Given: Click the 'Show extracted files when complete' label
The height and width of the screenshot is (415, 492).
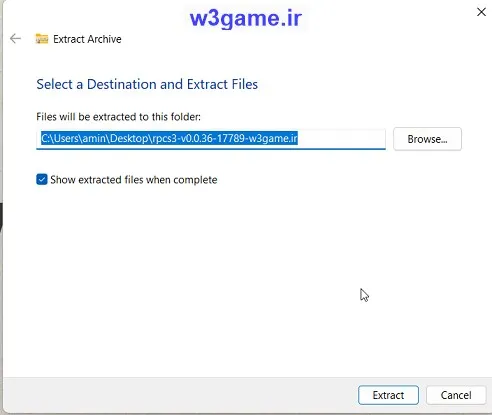Looking at the screenshot, I should tap(134, 180).
